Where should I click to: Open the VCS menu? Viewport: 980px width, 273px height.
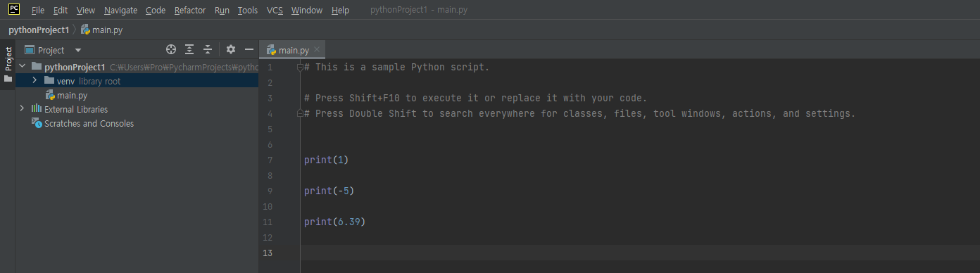[x=275, y=11]
